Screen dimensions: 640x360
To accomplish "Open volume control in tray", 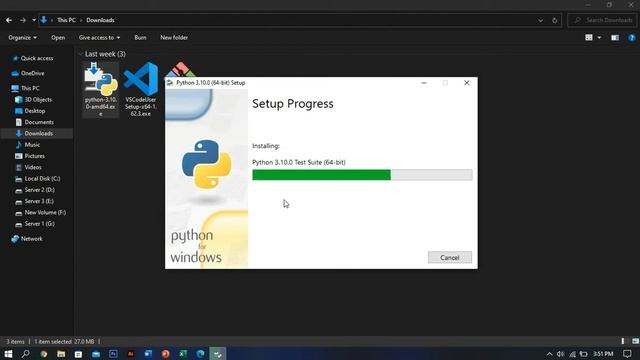I will (560, 354).
